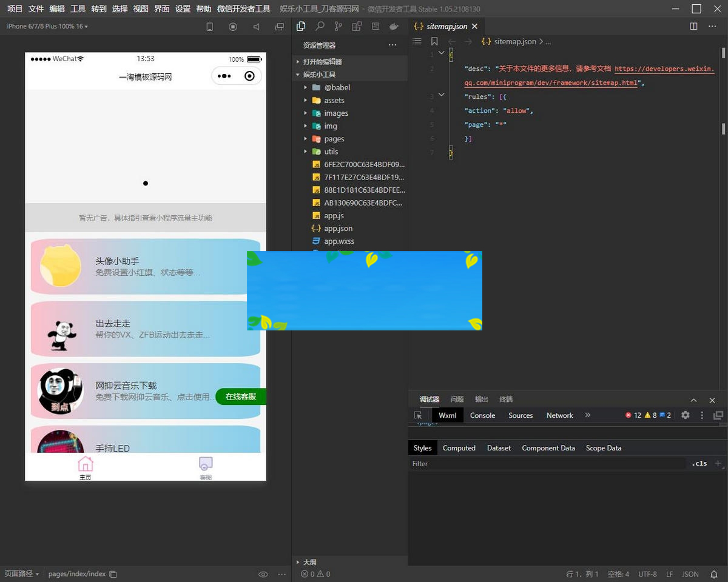Open the iPhone 6/7/8 Plus device dropdown

[x=47, y=27]
